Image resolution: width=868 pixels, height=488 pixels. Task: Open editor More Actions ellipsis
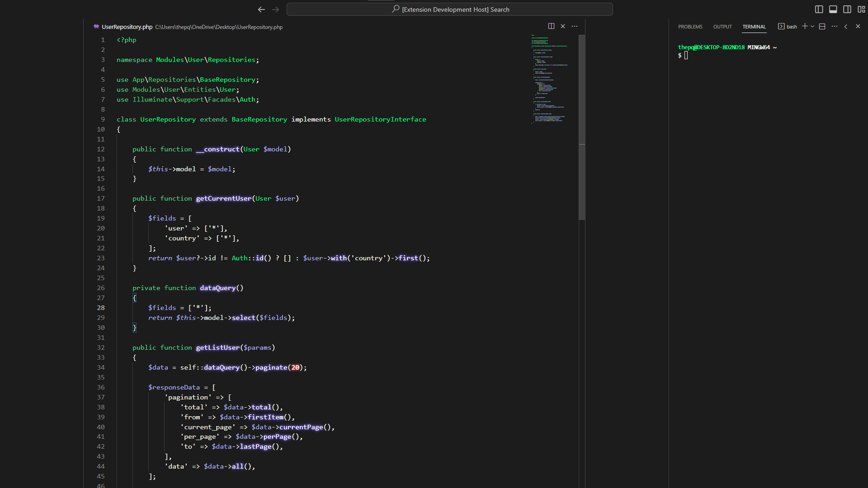[575, 26]
